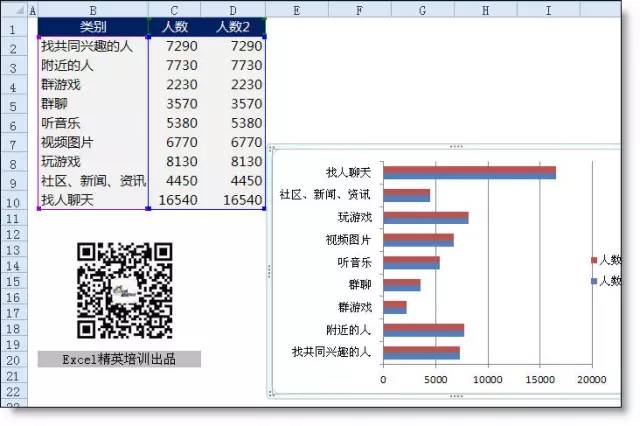
Task: Click the chart bottom-edge resize handle
Action: pyautogui.click(x=456, y=396)
